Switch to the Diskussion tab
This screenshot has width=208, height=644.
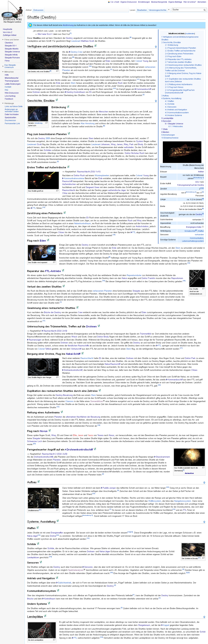[38, 10]
